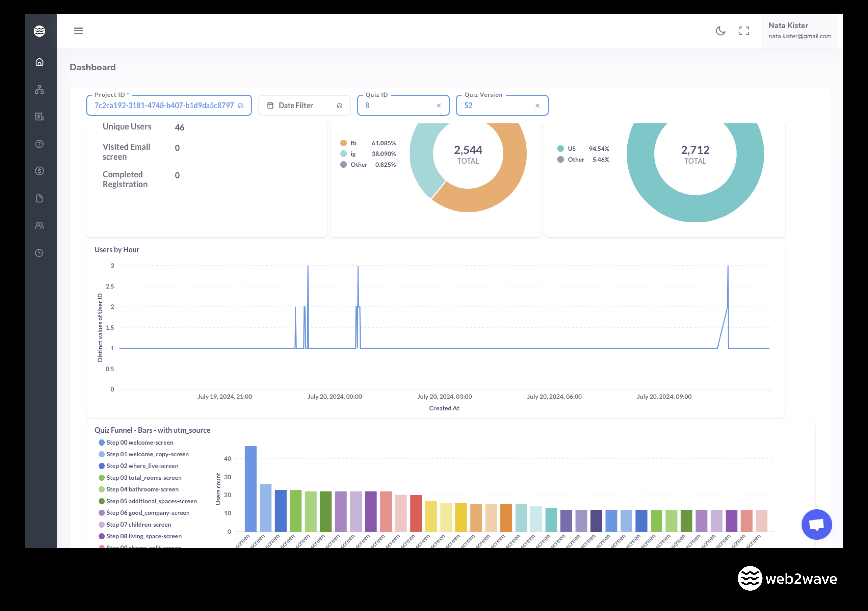This screenshot has height=611, width=868.
Task: Open the Date Filter dropdown
Action: [304, 105]
